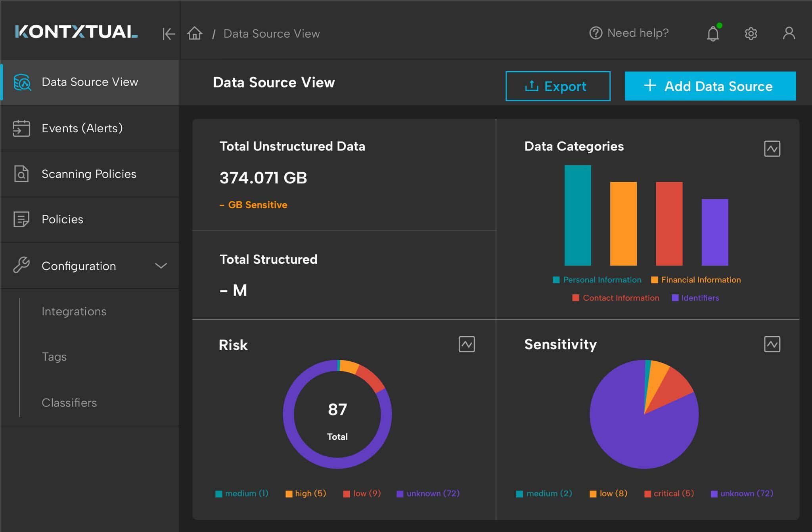Open user profile icon
The width and height of the screenshot is (812, 532).
click(x=789, y=33)
